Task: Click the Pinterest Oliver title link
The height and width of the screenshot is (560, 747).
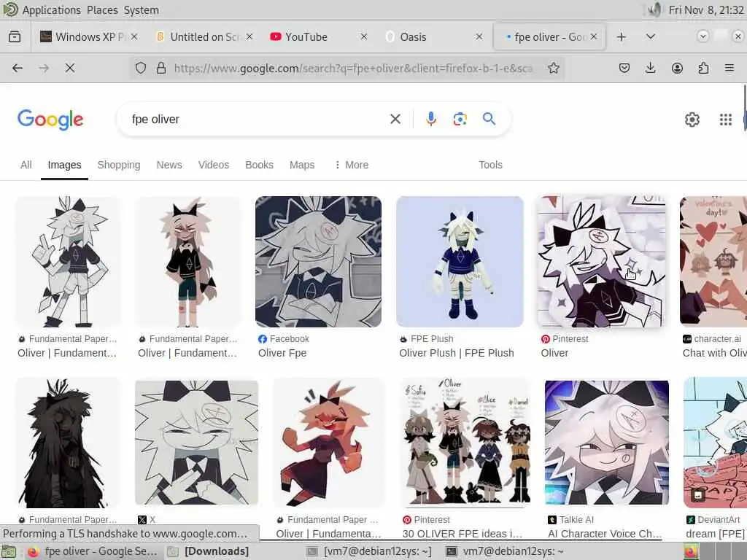Action: [554, 353]
